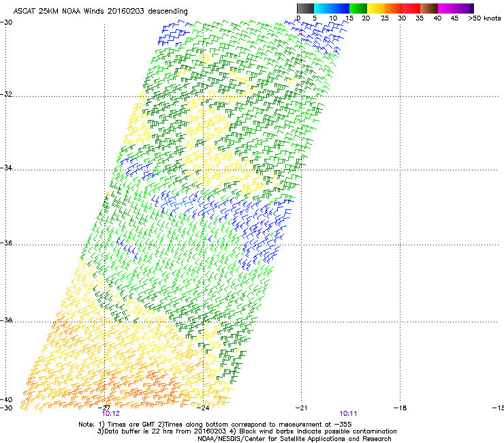Click the legend scale label '5'
This screenshot has width=504, height=443.
point(315,18)
